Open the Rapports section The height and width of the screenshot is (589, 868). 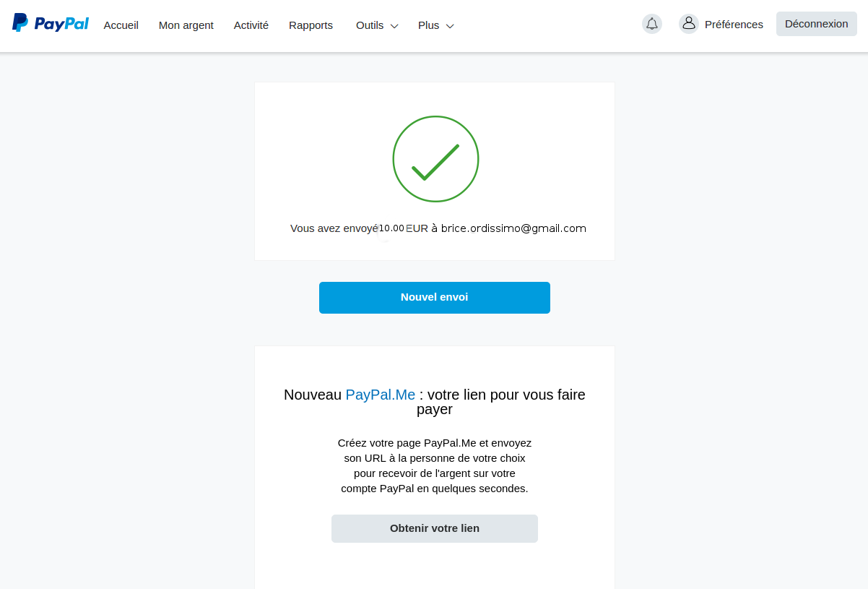pos(311,25)
